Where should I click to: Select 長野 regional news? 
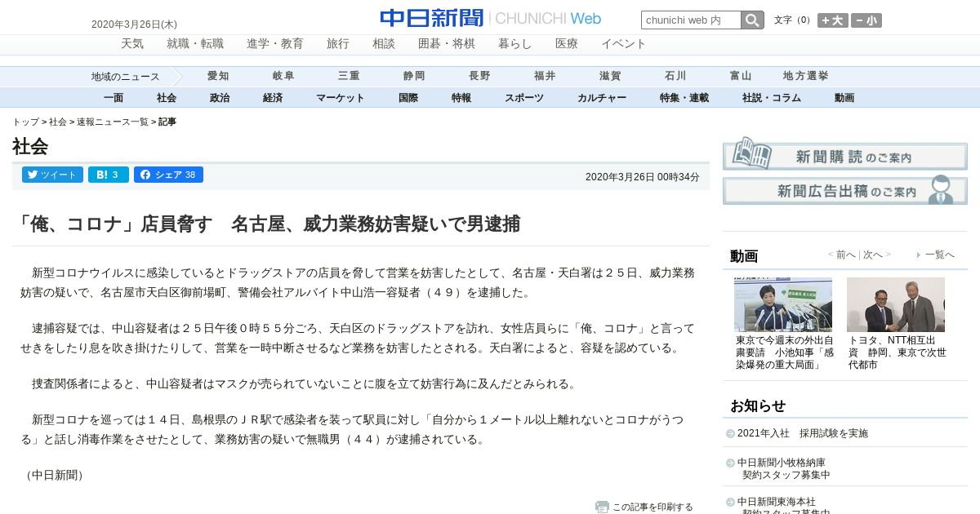(x=479, y=76)
